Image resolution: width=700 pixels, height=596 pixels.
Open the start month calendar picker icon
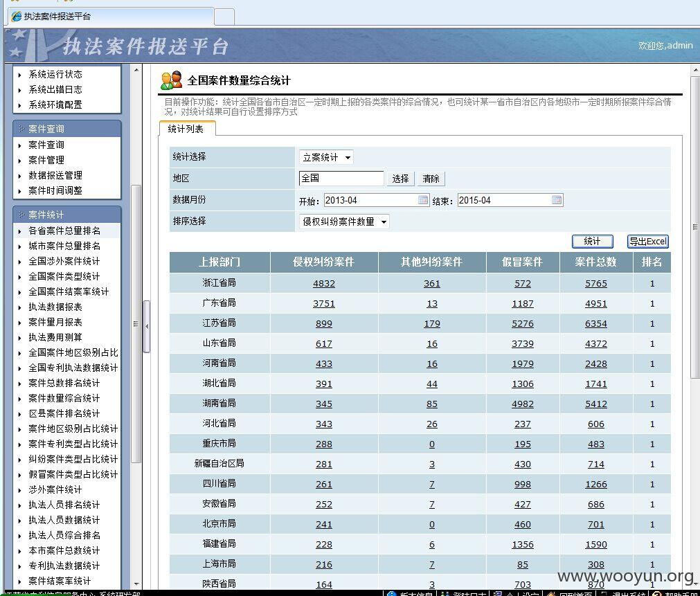click(423, 199)
